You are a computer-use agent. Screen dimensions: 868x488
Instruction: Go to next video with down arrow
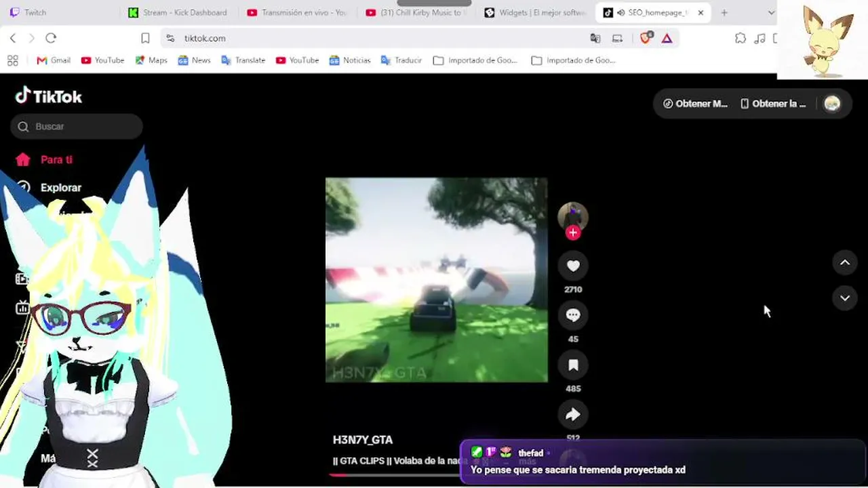[x=845, y=298]
